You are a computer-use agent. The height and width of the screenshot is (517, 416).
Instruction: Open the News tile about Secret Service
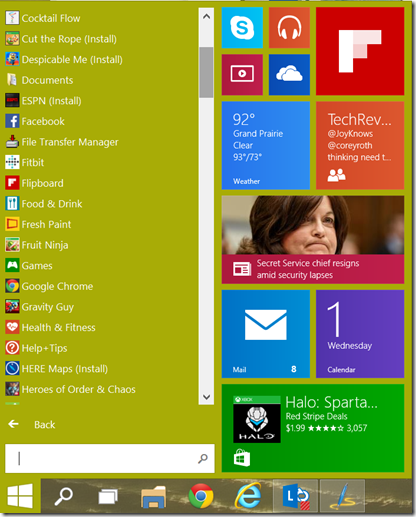click(313, 240)
